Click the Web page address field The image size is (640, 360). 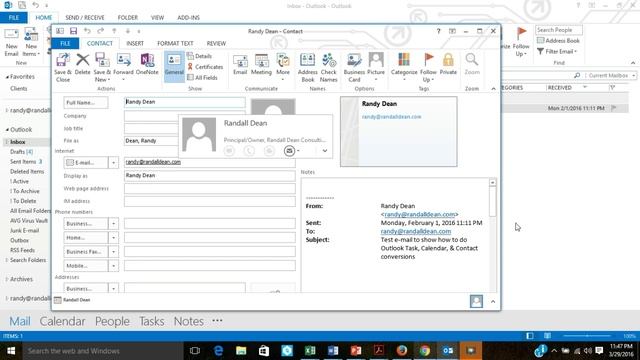pyautogui.click(x=210, y=189)
